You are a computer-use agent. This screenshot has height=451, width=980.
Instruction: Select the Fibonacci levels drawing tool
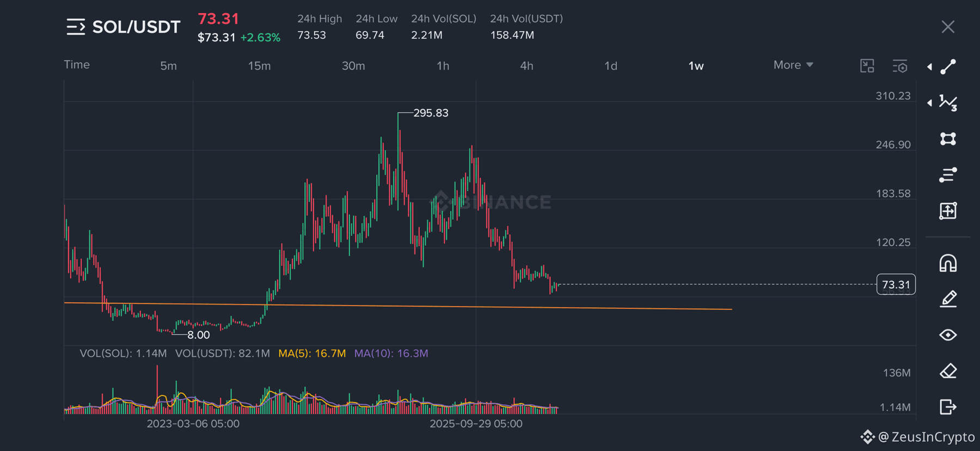point(948,175)
